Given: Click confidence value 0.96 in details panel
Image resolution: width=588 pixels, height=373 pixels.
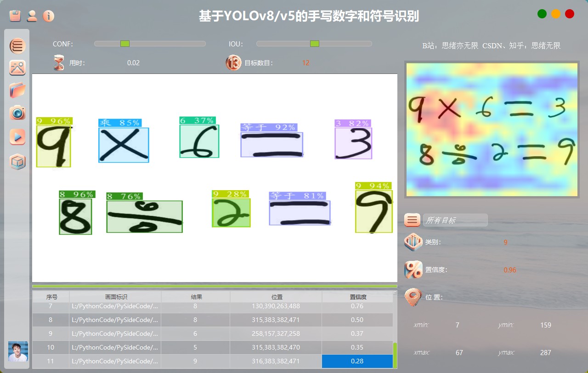Looking at the screenshot, I should coord(510,270).
